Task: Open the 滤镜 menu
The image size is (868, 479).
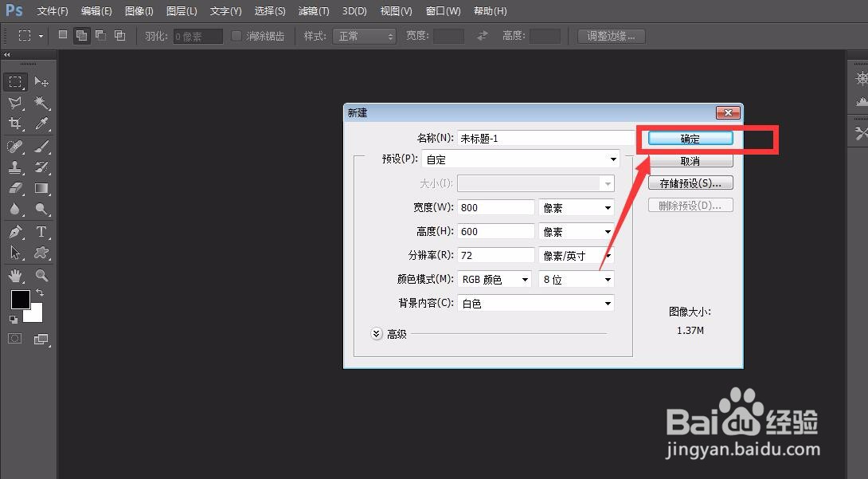Action: (313, 10)
